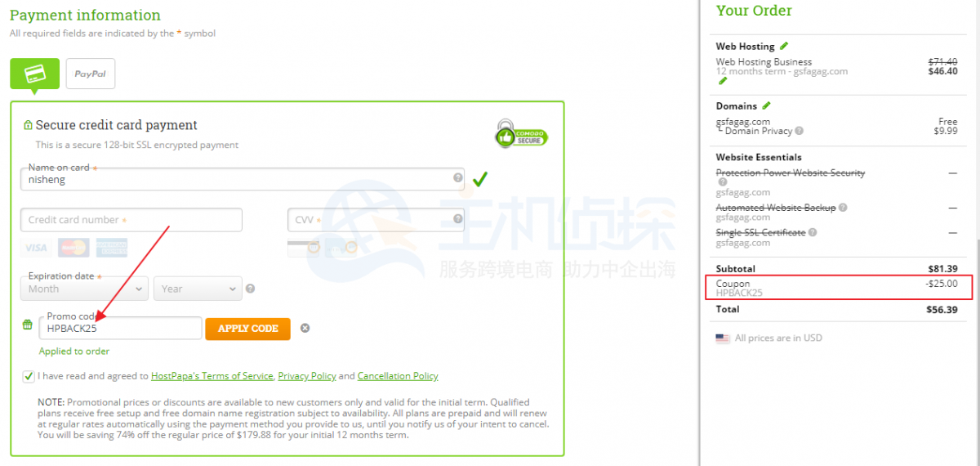Viewport: 980px width, 466px height.
Task: Click the help icon next to Year dropdown
Action: [250, 289]
